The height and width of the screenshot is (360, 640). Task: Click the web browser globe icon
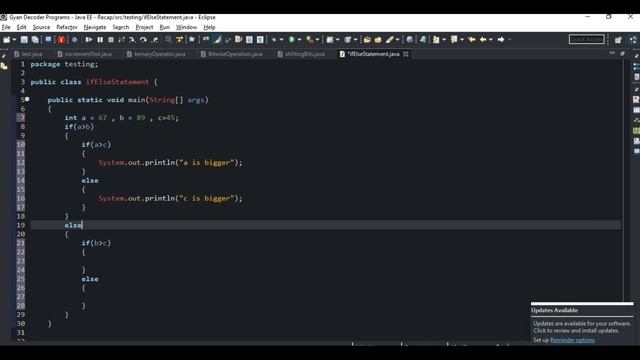tap(409, 40)
